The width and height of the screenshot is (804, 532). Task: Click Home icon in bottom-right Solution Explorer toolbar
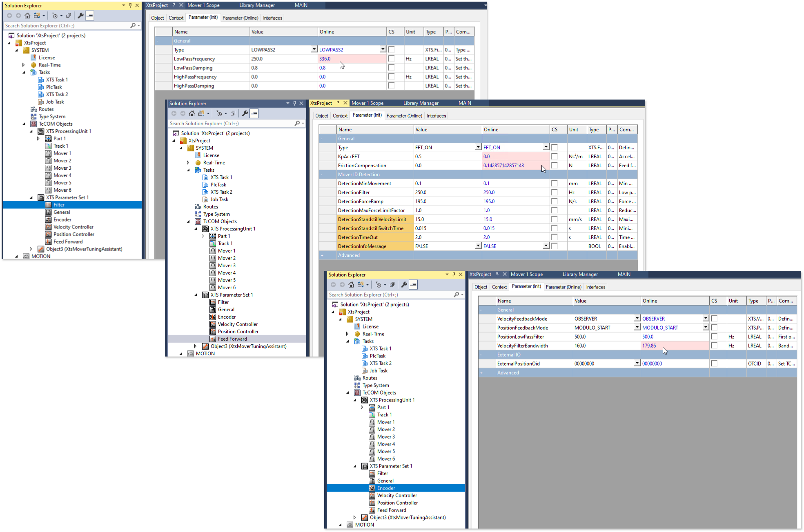click(x=351, y=285)
